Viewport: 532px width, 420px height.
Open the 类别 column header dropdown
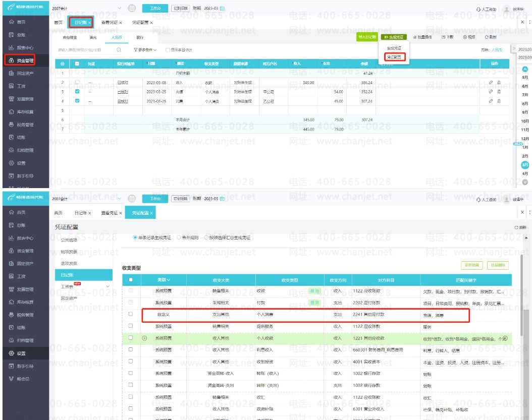[x=164, y=280]
